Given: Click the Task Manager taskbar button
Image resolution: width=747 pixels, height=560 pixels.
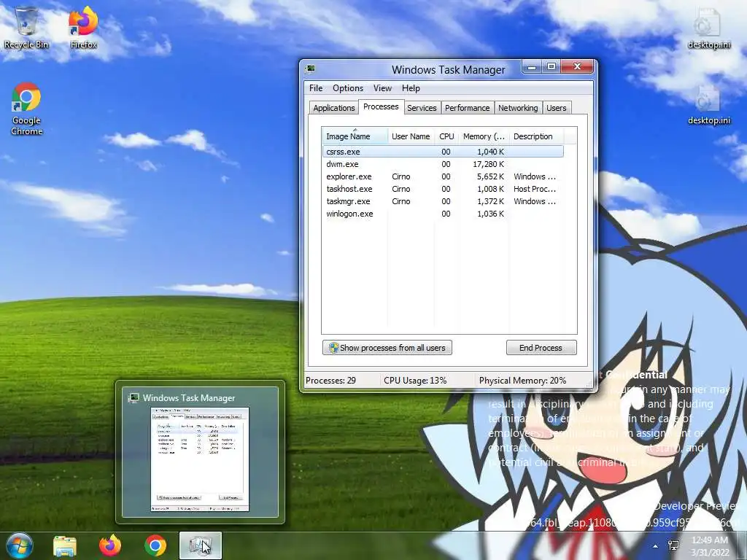Looking at the screenshot, I should (x=201, y=545).
